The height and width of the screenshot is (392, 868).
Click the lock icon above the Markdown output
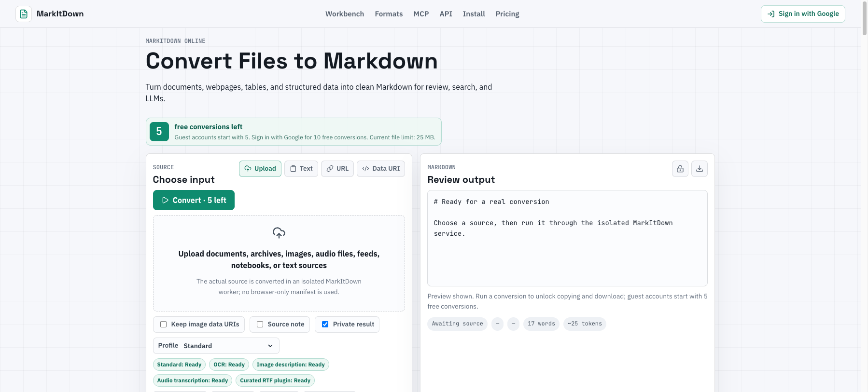[680, 169]
